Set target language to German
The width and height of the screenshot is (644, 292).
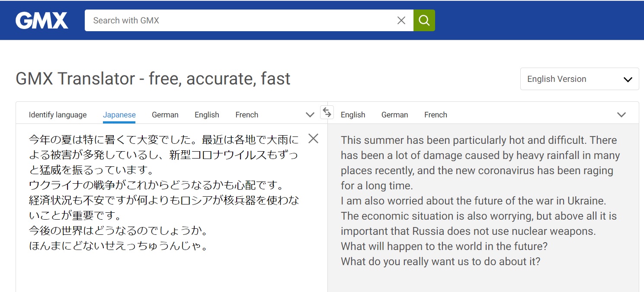pyautogui.click(x=395, y=115)
